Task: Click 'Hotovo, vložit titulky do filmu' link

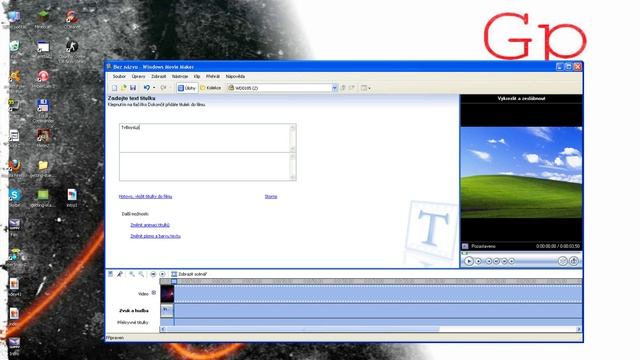Action: [x=145, y=196]
